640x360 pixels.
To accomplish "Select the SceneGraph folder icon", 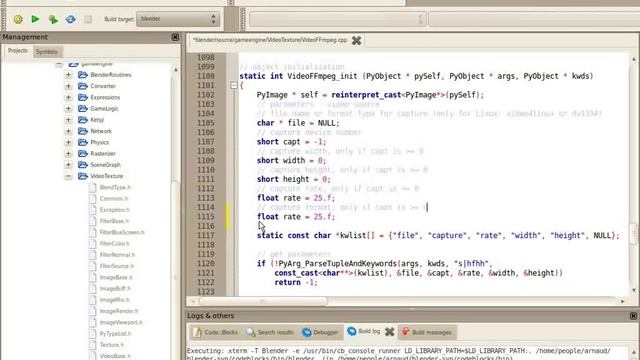I will (83, 165).
